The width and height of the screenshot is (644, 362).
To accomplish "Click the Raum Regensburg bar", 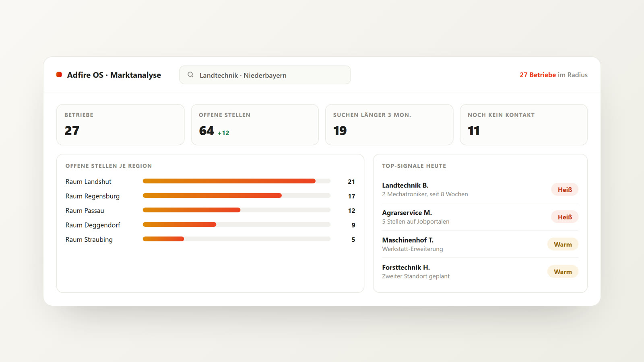I will coord(237,195).
